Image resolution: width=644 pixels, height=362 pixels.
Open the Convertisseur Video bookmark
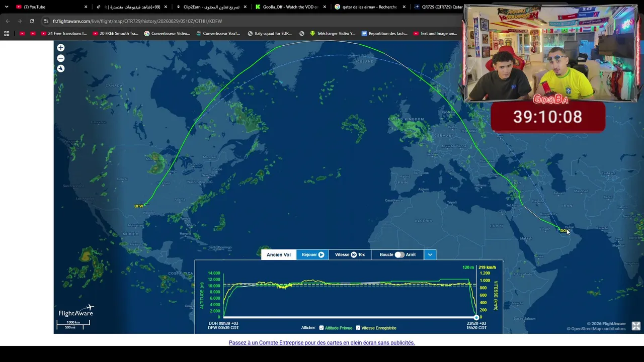point(167,34)
